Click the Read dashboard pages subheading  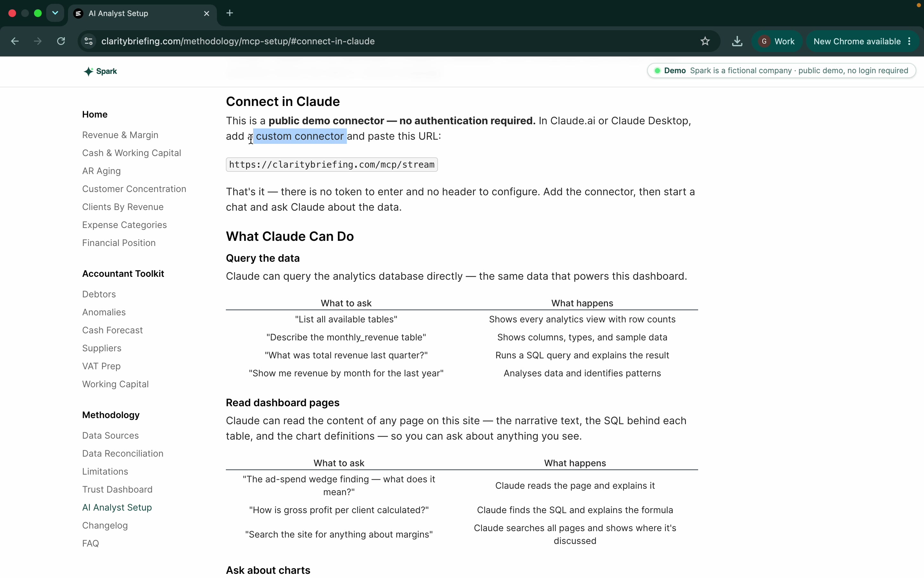tap(283, 403)
